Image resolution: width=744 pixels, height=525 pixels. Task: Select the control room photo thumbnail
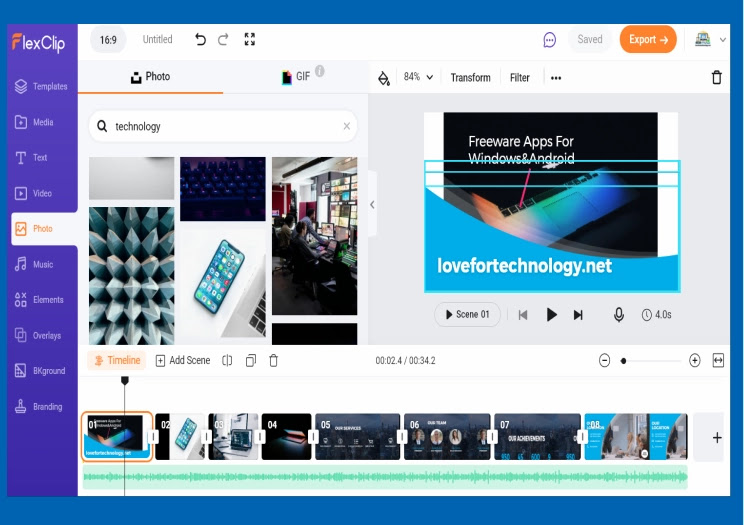(x=315, y=236)
